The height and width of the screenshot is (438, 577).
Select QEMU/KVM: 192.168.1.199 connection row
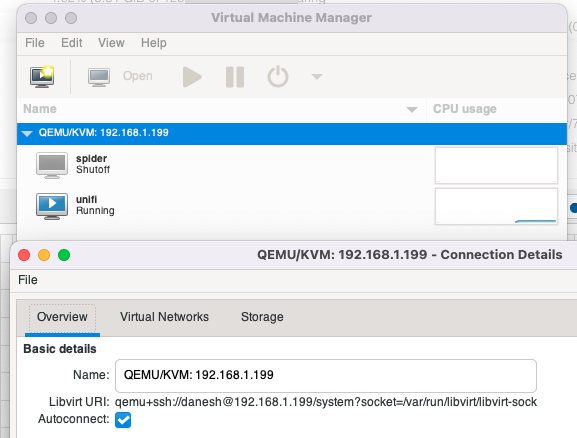pyautogui.click(x=292, y=133)
